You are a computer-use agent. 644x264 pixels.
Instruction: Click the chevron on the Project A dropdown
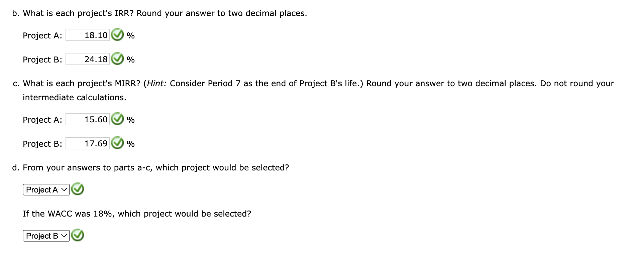[x=64, y=189]
